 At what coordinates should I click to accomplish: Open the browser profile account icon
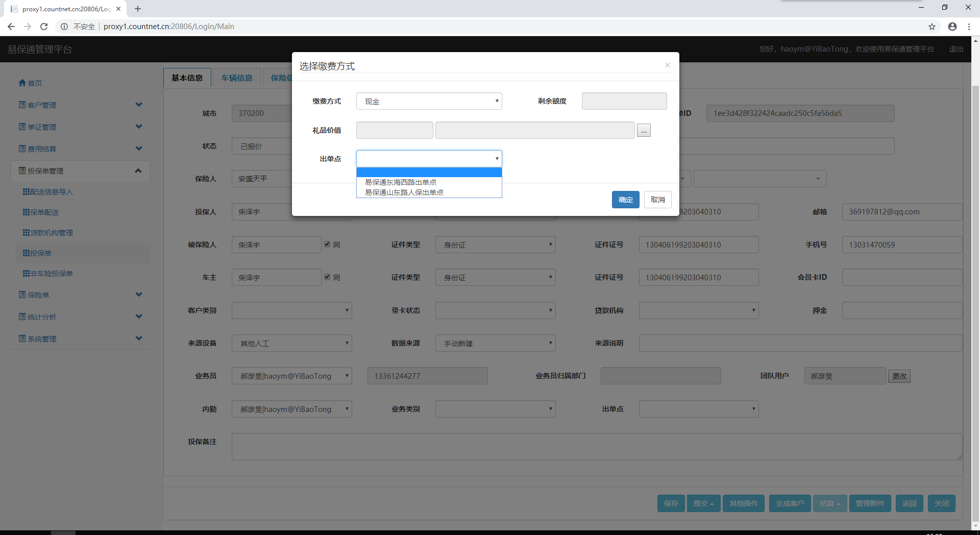tap(952, 27)
